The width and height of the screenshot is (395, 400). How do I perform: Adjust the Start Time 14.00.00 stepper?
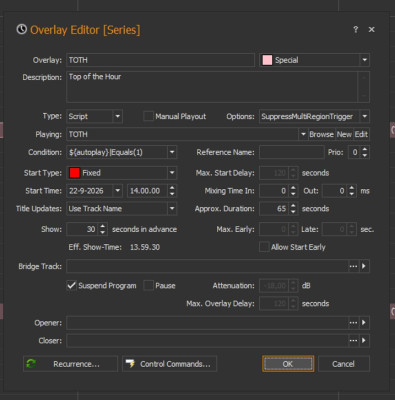coord(172,191)
